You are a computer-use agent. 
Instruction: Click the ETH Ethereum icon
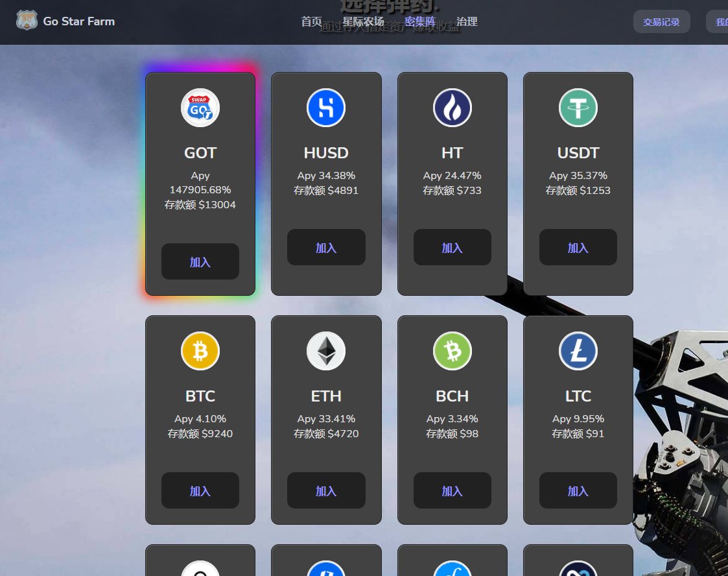pos(326,351)
